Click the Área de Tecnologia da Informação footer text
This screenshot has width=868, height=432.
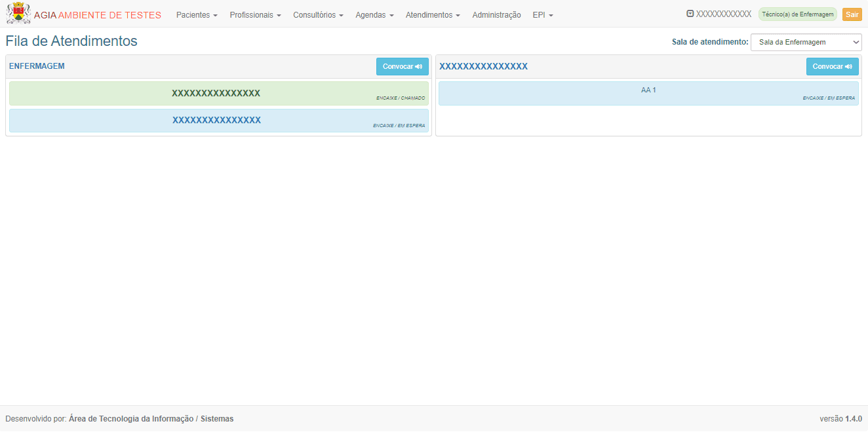point(131,419)
